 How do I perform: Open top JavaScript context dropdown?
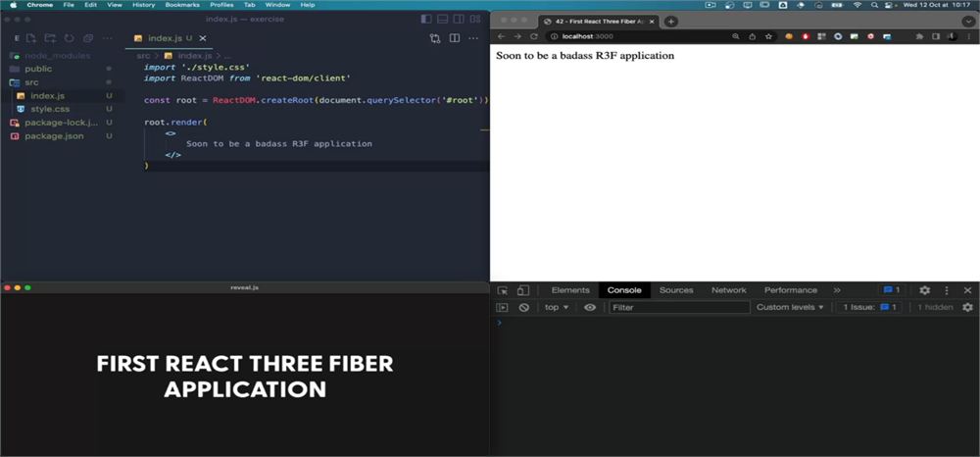point(557,308)
